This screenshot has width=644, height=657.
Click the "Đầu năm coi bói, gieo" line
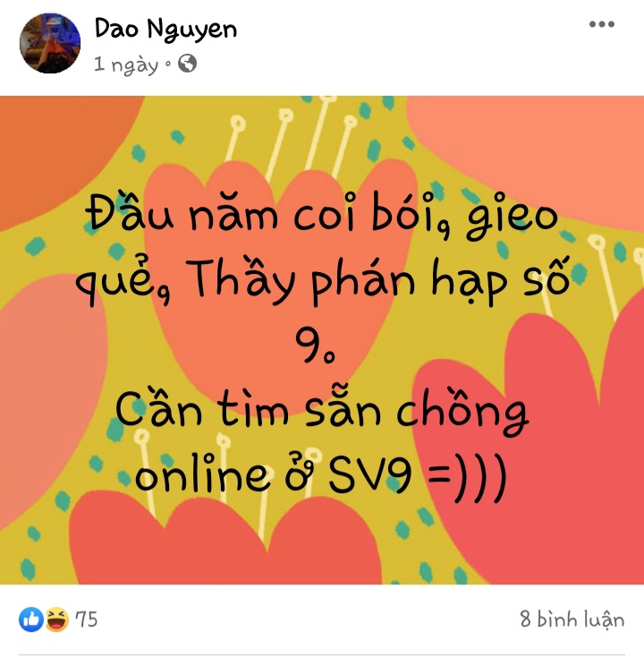click(x=322, y=216)
